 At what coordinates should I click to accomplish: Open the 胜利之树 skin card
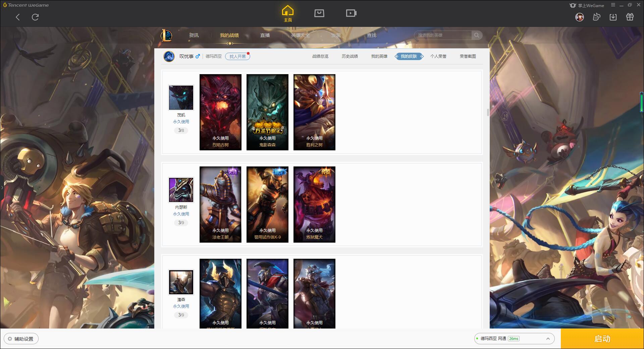(x=314, y=112)
